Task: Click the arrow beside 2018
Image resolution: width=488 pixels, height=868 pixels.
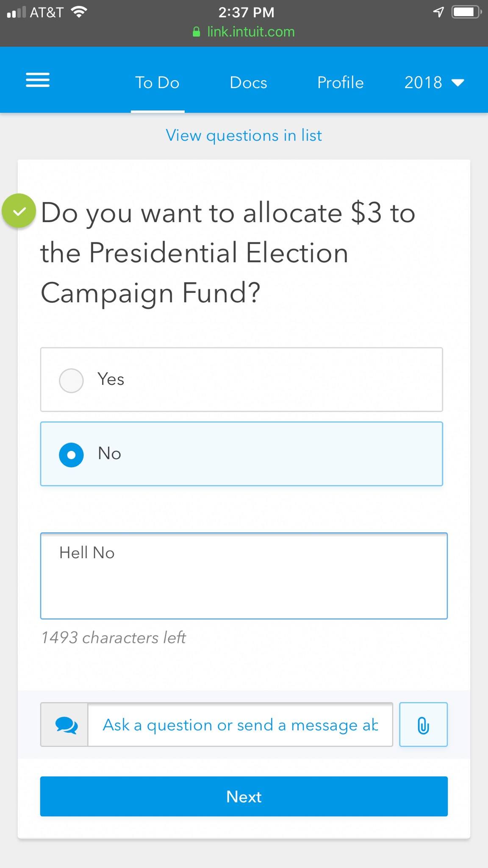Action: (458, 83)
